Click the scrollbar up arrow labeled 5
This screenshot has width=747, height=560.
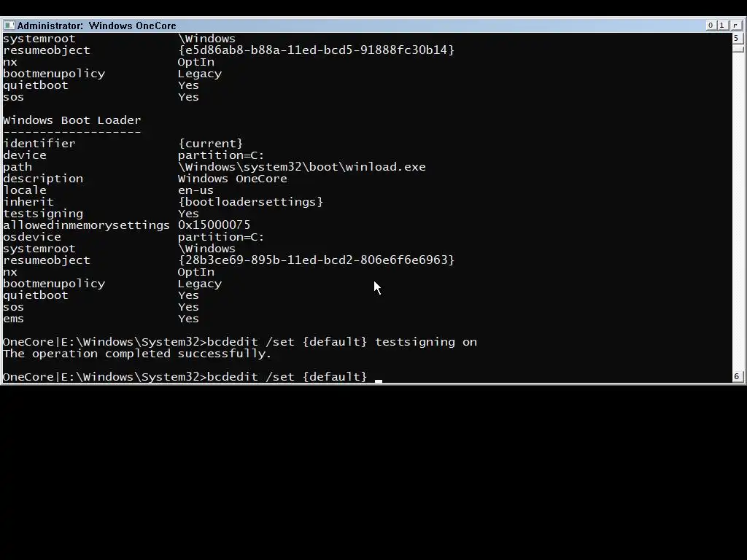click(737, 38)
